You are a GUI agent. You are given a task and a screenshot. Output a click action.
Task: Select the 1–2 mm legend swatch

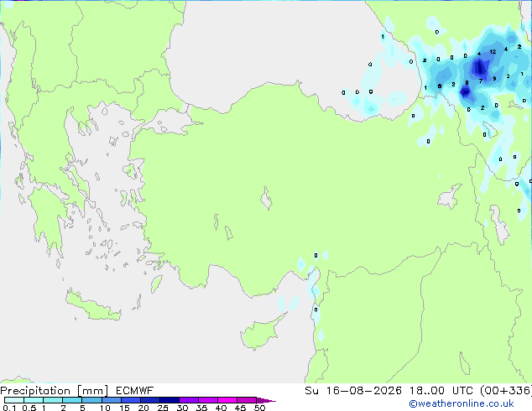53,400
